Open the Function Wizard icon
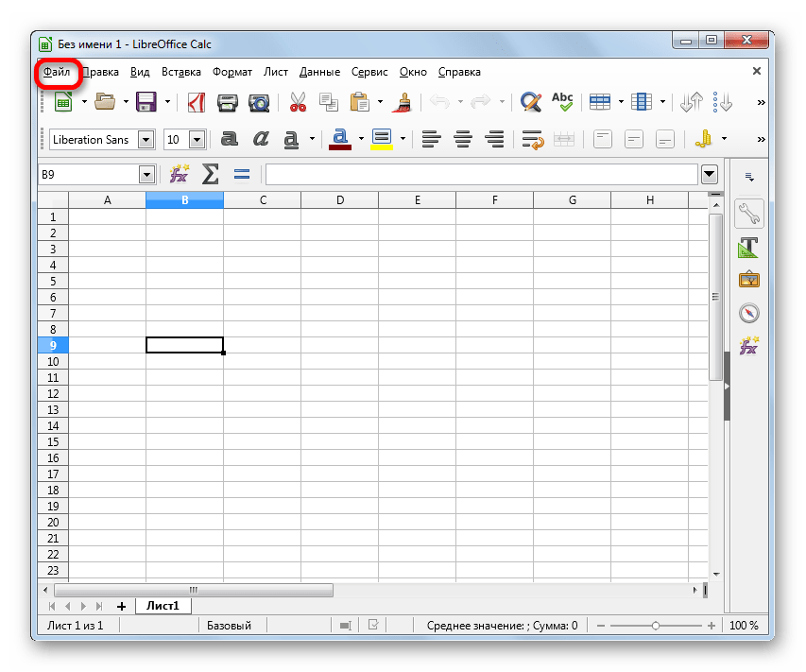Image resolution: width=806 pixels, height=672 pixels. 179,174
